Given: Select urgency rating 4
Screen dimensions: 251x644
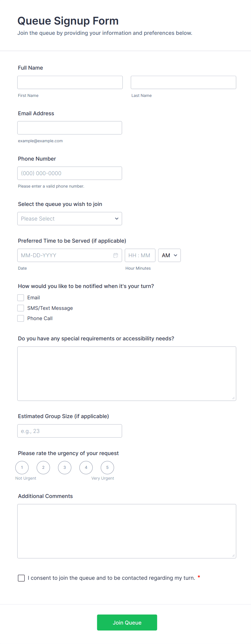Looking at the screenshot, I should [86, 467].
